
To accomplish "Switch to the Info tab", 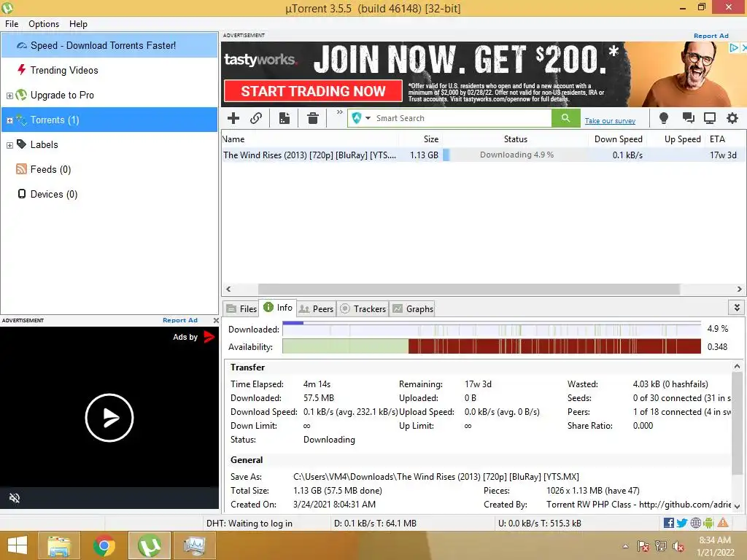I will 278,308.
